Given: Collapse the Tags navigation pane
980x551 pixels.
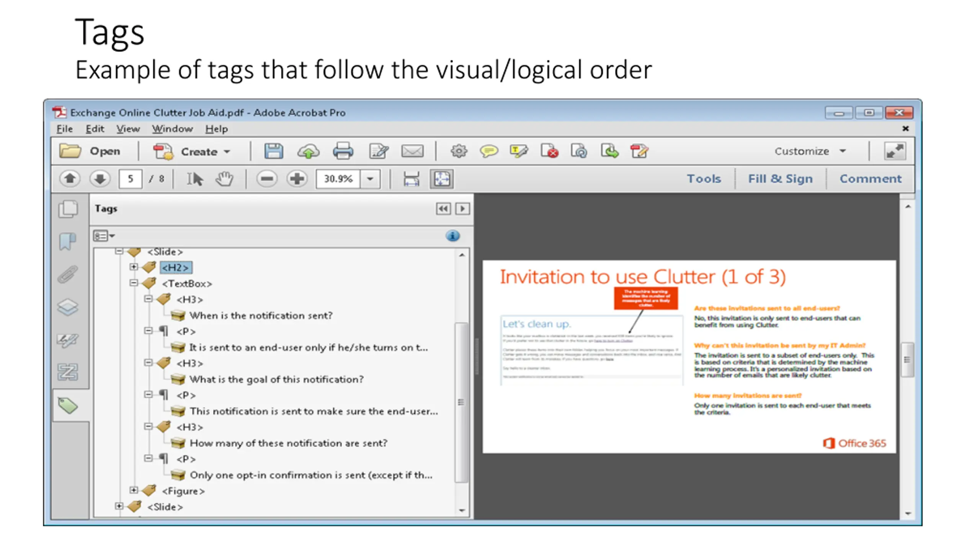Looking at the screenshot, I should point(443,209).
